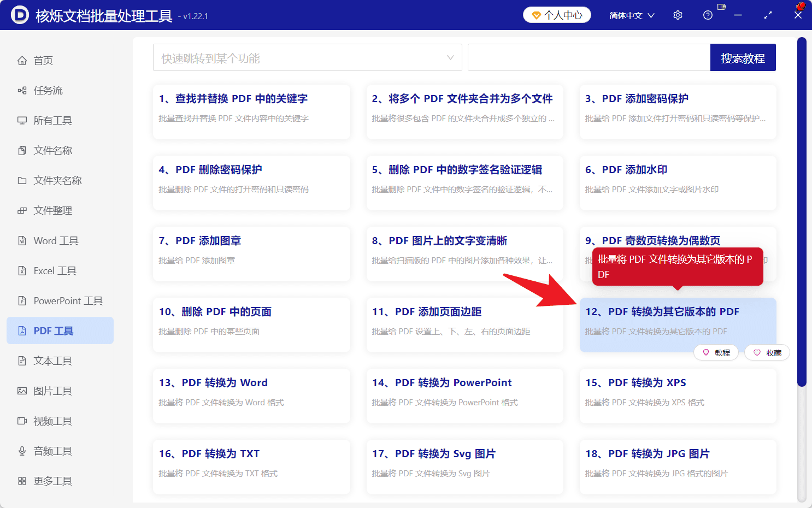Click text 批量将 PDF 文件转换为 XPS 格式
Screen dimensions: 812x508
pyautogui.click(x=645, y=403)
